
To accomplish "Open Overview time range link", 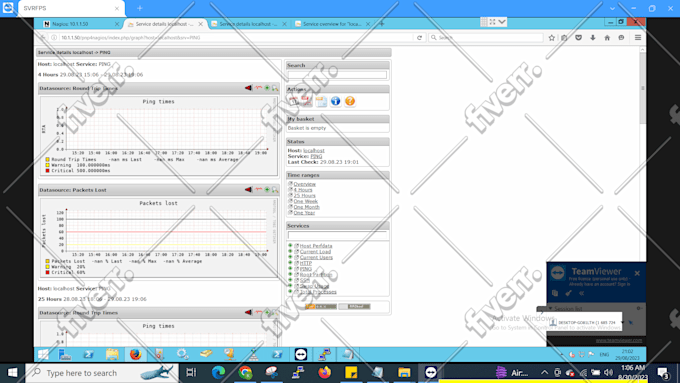I will pyautogui.click(x=304, y=184).
